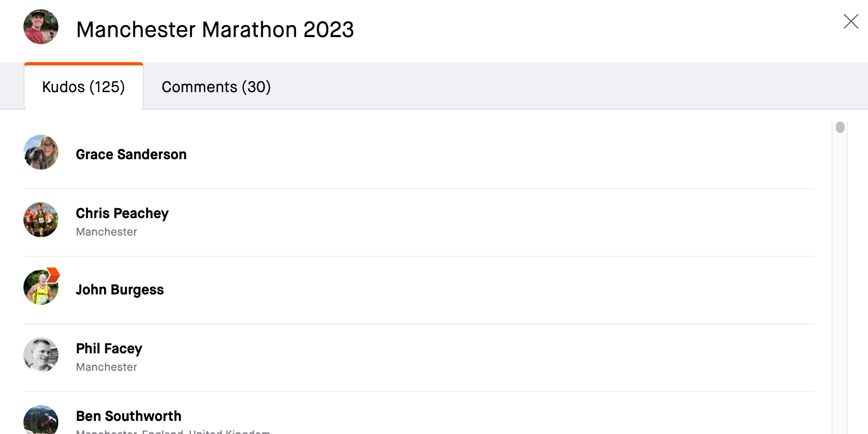The image size is (868, 434).
Task: Open Phil Facey's black-and-white avatar
Action: tap(41, 355)
